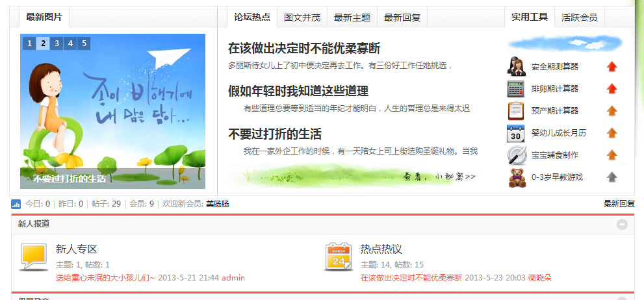Click the 查看，小秘密>> banner link
The image size is (644, 300).
click(440, 177)
